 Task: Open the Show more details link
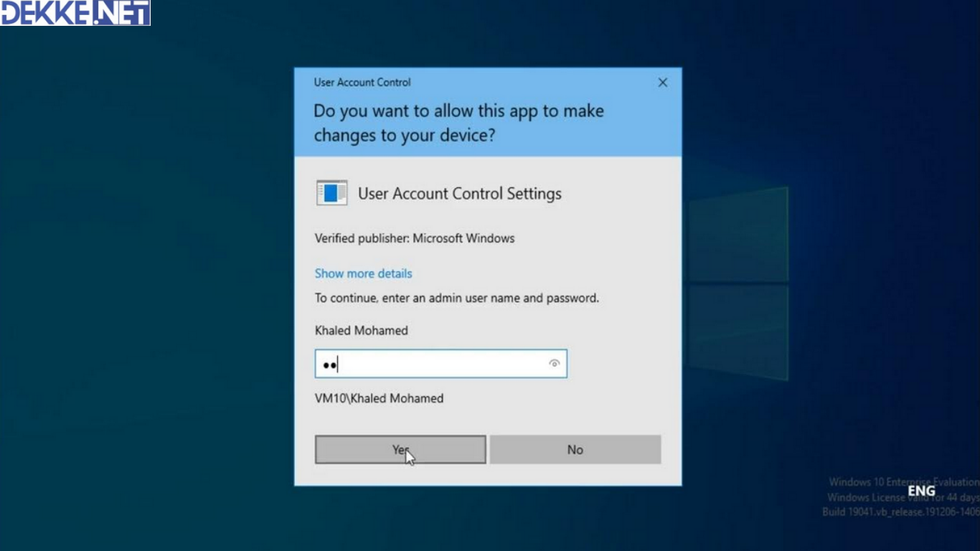coord(363,273)
